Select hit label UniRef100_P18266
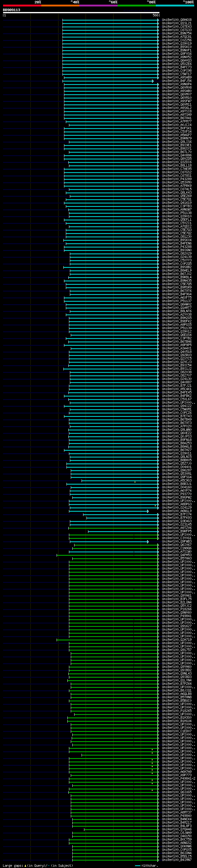Screen dimensions: 197x868 pos(177,609)
